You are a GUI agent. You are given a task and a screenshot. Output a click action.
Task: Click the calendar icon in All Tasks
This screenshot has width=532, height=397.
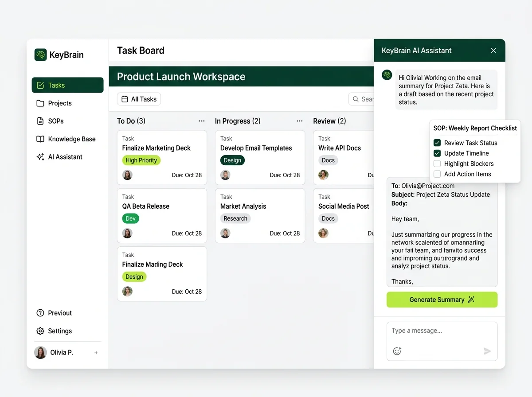pyautogui.click(x=125, y=99)
